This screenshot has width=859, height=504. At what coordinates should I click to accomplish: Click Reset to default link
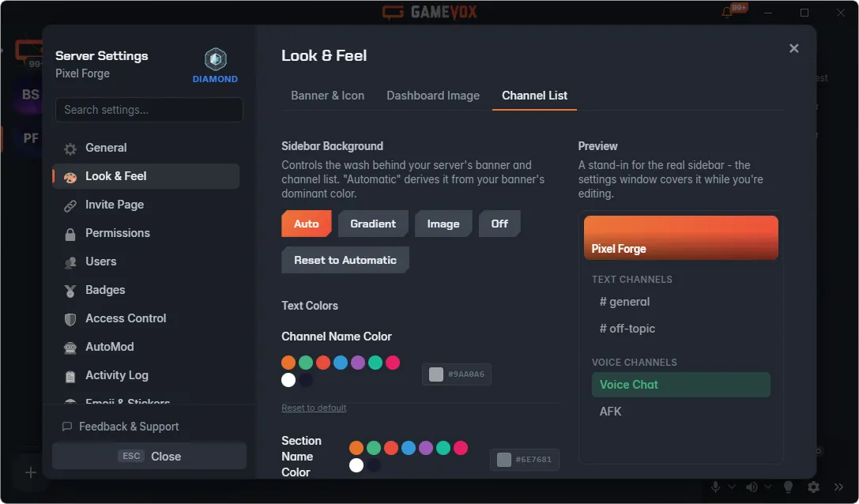tap(314, 408)
